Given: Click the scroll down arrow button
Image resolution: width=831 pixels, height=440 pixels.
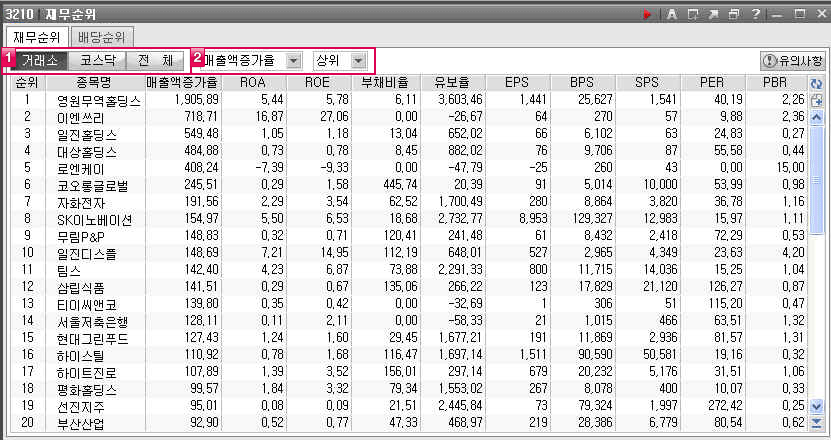Looking at the screenshot, I should tap(816, 407).
